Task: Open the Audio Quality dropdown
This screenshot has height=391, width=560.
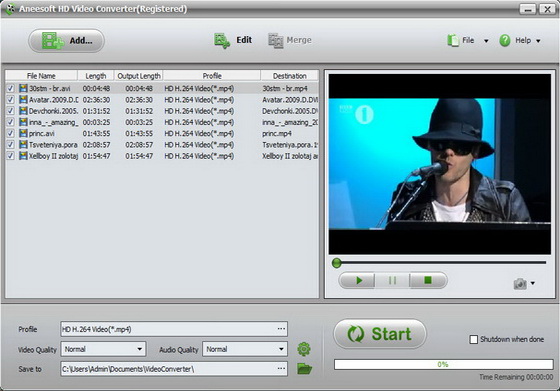Action: (x=245, y=349)
